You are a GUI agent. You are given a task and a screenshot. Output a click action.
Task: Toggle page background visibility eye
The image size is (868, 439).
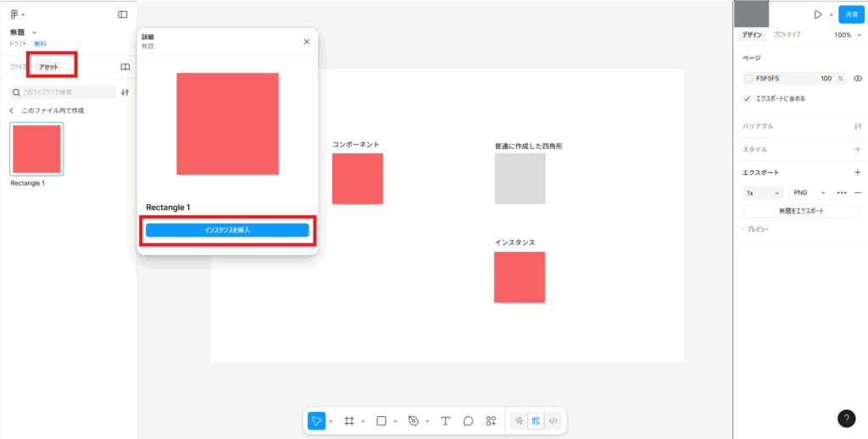[x=858, y=78]
